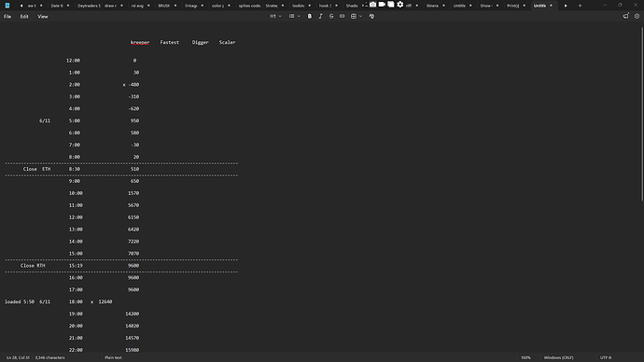This screenshot has width=644, height=362.
Task: Open the list style dropdown
Action: (295, 17)
